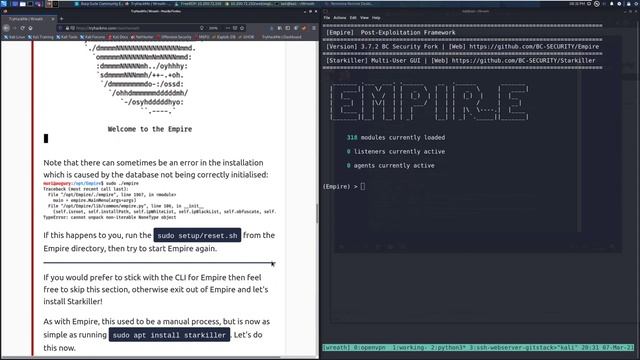Open terminal Help menu
The height and width of the screenshot is (360, 640).
(376, 18)
